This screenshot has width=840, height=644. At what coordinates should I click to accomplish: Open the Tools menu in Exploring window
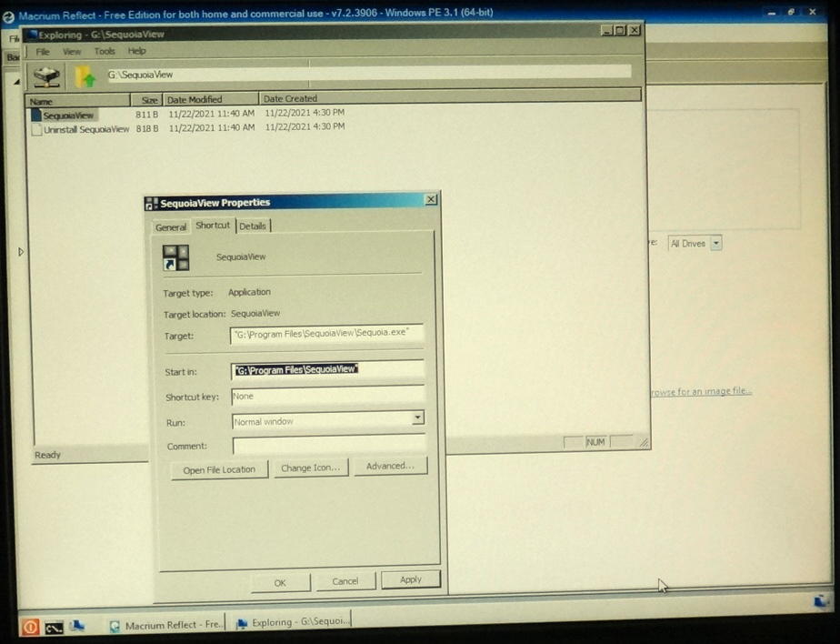coord(105,52)
